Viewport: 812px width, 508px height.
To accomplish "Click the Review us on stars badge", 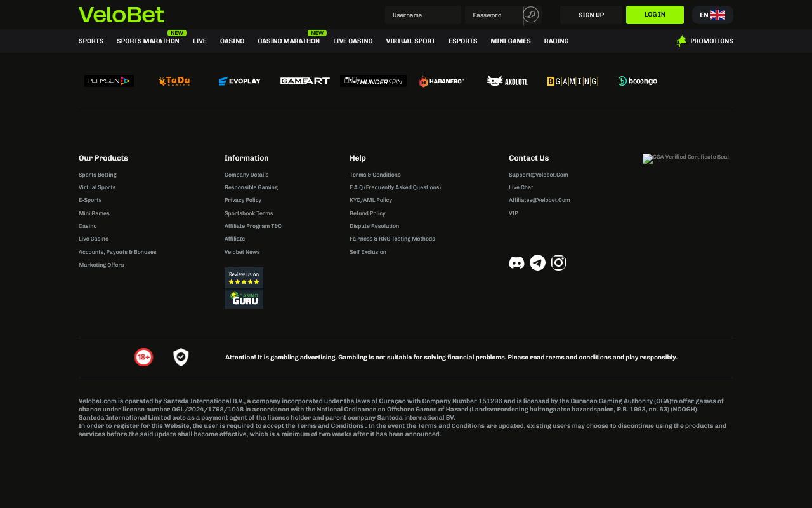I will pyautogui.click(x=244, y=278).
